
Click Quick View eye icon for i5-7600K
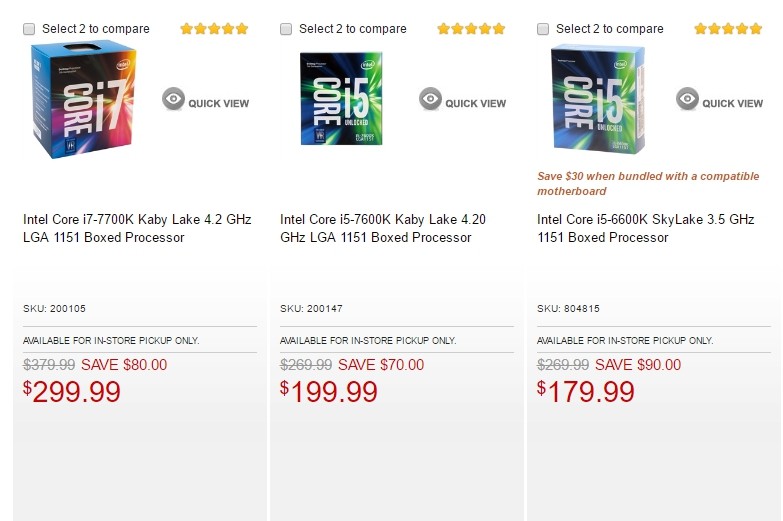[431, 99]
